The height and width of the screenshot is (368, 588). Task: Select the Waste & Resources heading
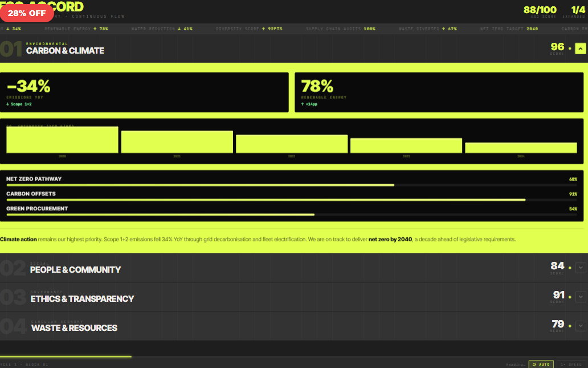point(74,327)
